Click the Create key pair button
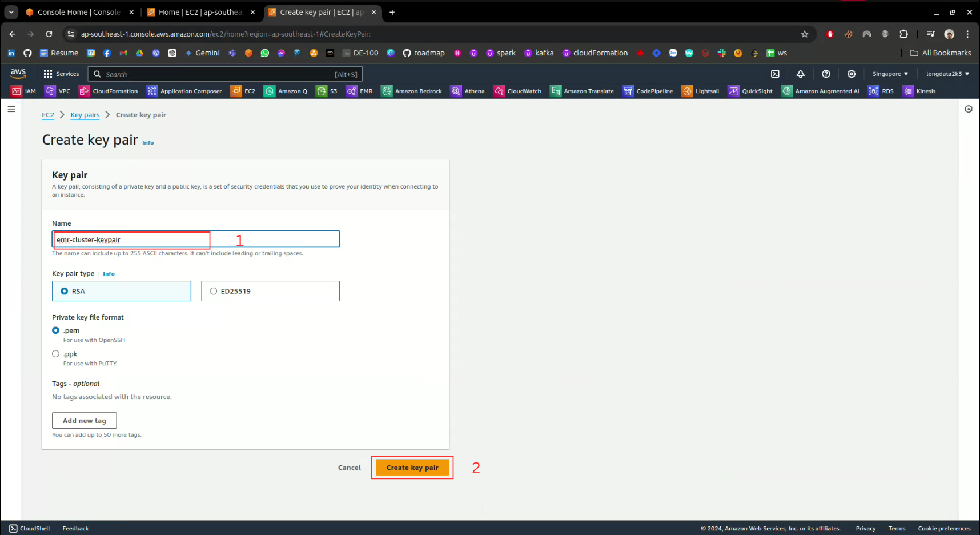980x535 pixels. coord(412,468)
